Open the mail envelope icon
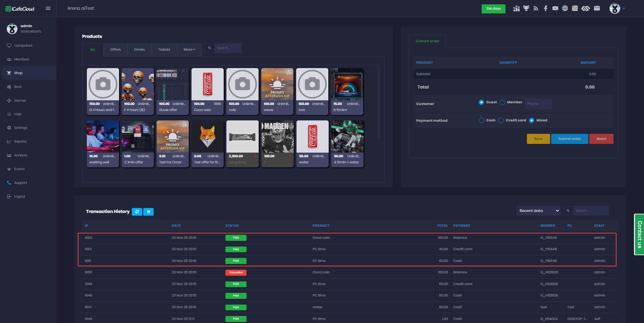644x323 pixels. pyautogui.click(x=597, y=8)
